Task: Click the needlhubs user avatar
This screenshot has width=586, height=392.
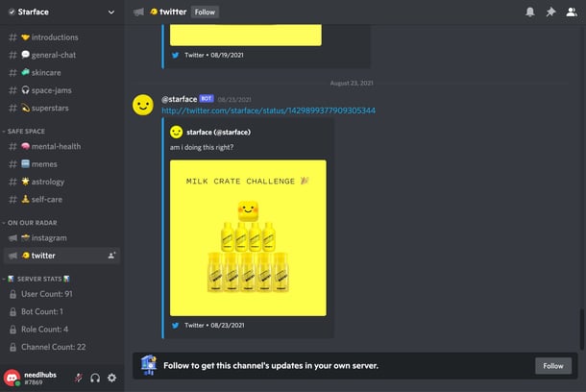Action: [x=12, y=378]
